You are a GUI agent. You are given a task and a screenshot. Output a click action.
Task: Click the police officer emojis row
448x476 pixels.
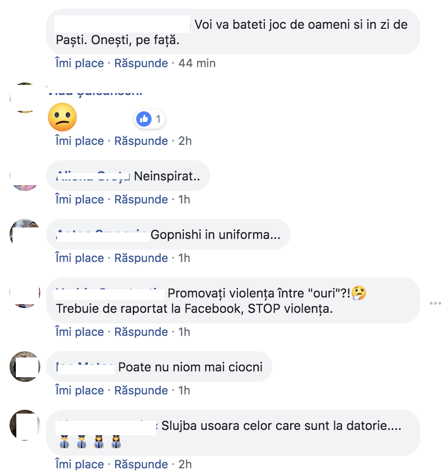tap(90, 442)
